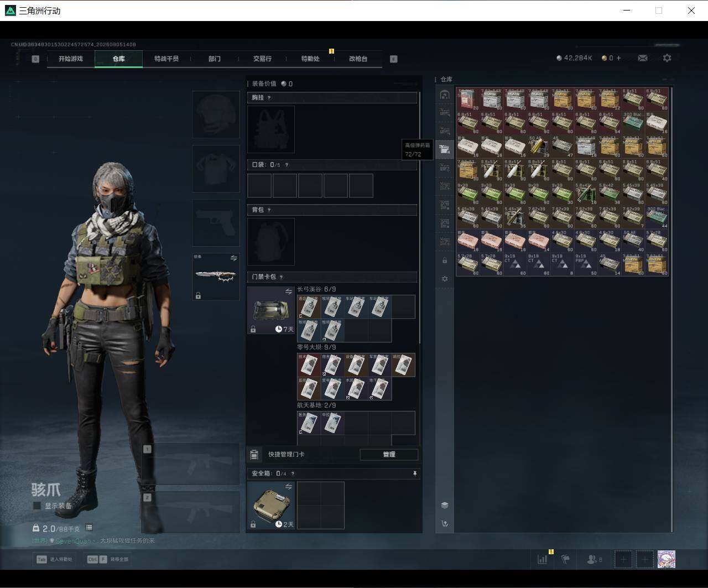Open the settings gear in top bar
708x588 pixels.
coord(667,58)
